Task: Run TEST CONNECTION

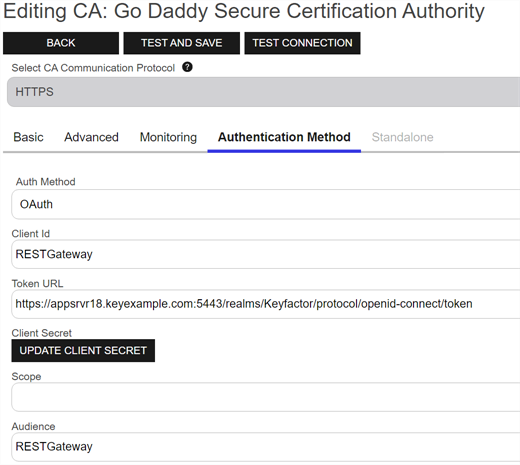Action: (x=302, y=43)
